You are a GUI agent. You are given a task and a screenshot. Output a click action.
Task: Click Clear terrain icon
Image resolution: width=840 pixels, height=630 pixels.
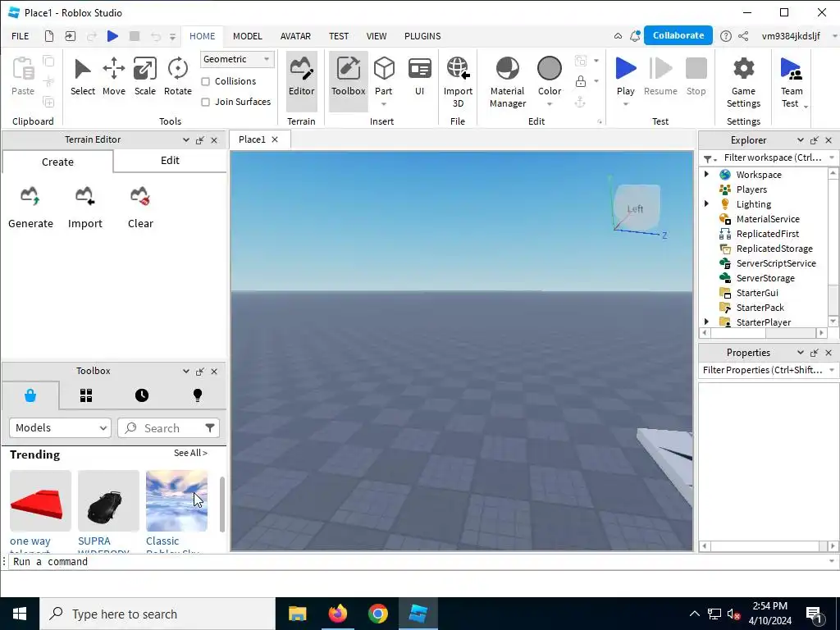coord(139,196)
